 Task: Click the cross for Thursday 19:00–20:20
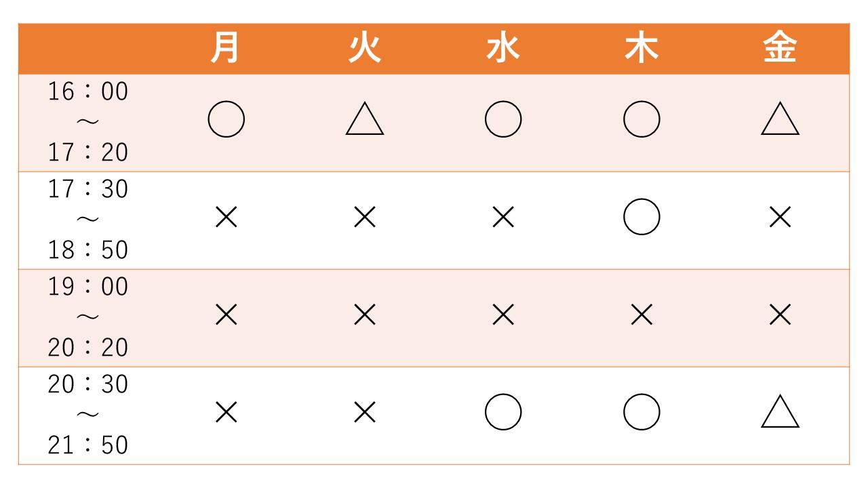642,315
